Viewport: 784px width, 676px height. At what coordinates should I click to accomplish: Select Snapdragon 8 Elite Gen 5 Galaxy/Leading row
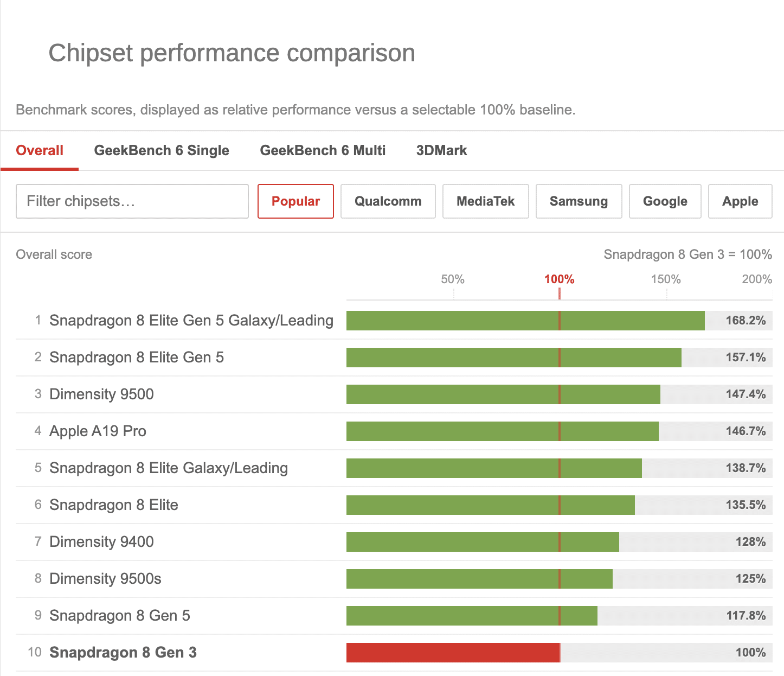click(x=394, y=321)
